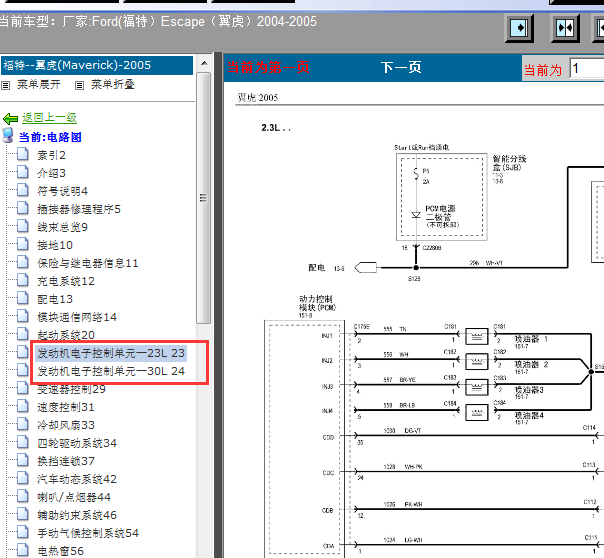Image resolution: width=604 pixels, height=558 pixels.
Task: Click the document icon next to 汽车动态系统42
Action: click(x=23, y=478)
